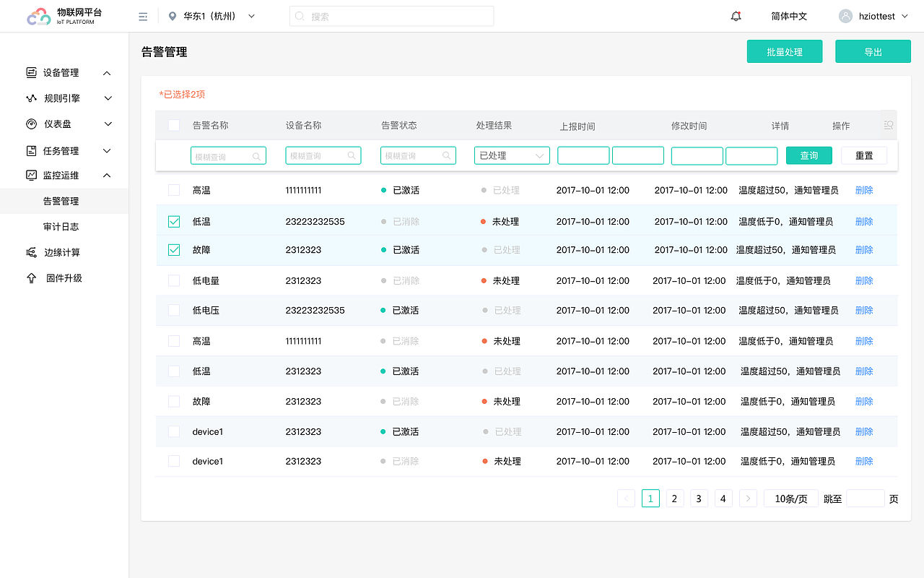Check the 低电量 row checkbox
924x578 pixels.
174,280
